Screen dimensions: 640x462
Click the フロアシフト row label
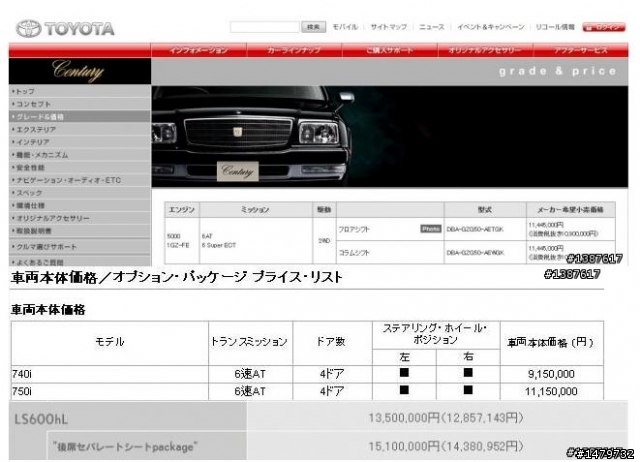click(354, 229)
